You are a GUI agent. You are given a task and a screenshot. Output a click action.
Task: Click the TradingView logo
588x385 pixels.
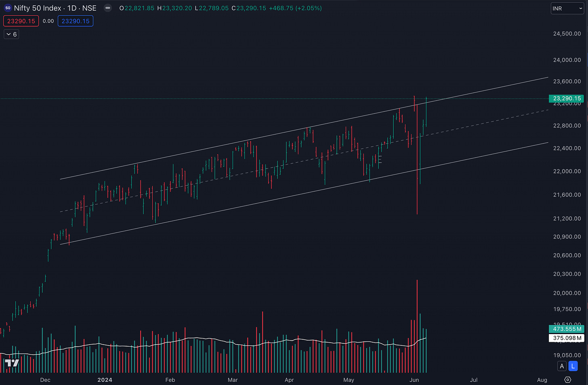point(12,363)
